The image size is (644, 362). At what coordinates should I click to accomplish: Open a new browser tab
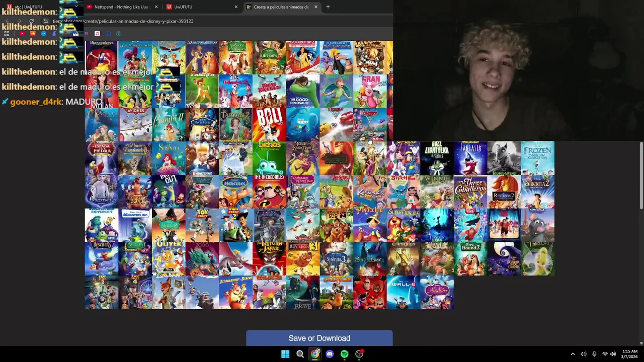(328, 7)
